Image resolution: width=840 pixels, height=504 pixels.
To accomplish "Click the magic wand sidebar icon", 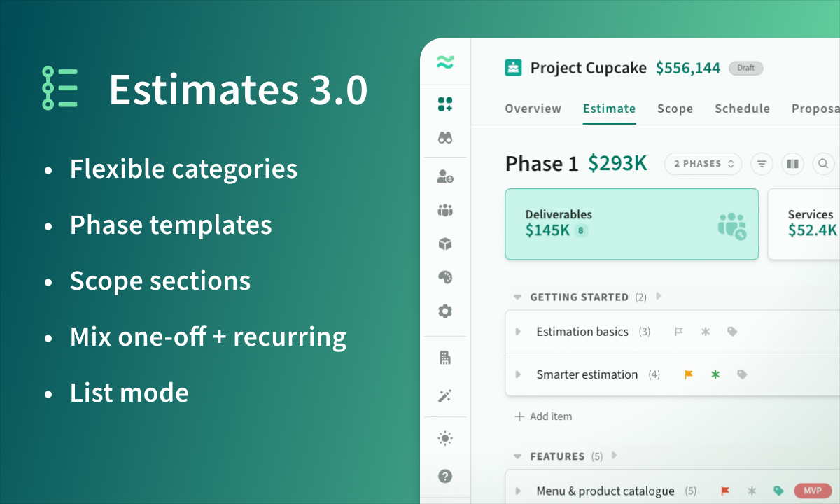I will [445, 395].
